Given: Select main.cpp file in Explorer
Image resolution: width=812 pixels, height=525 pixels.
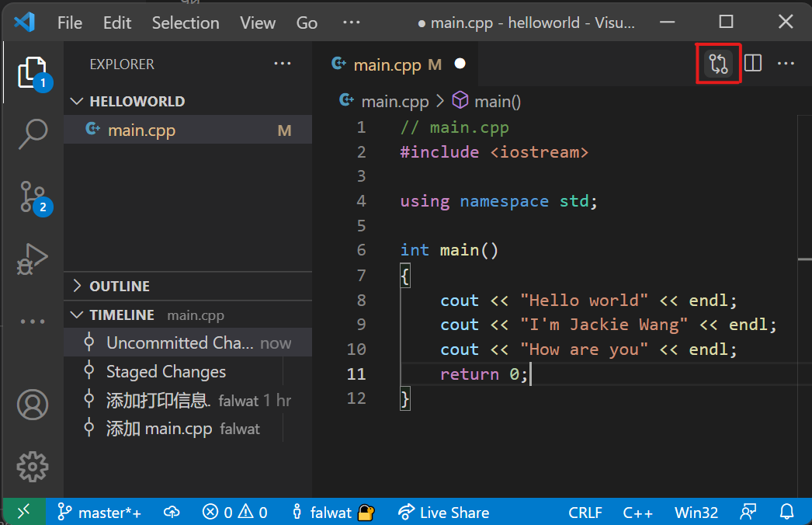Looking at the screenshot, I should (x=141, y=130).
